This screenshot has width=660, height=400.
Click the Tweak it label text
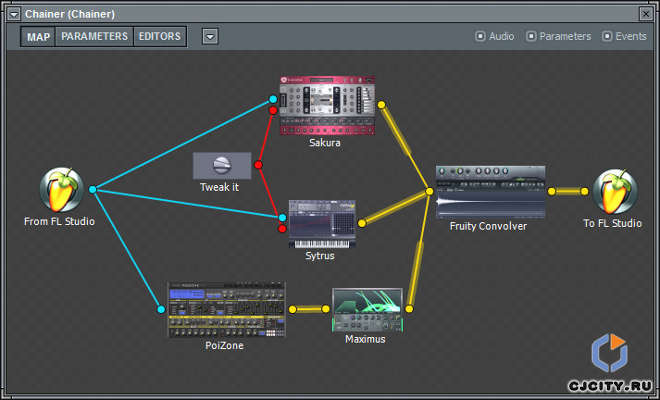(x=219, y=187)
